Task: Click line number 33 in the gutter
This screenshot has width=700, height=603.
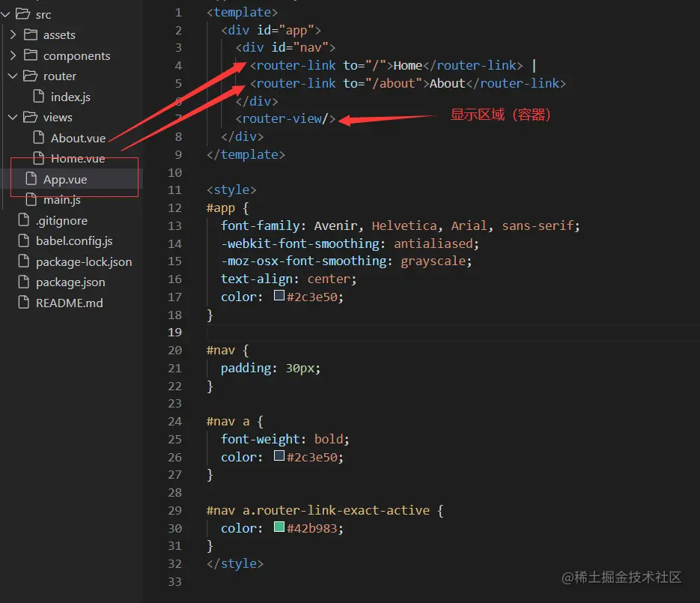Action: click(175, 581)
